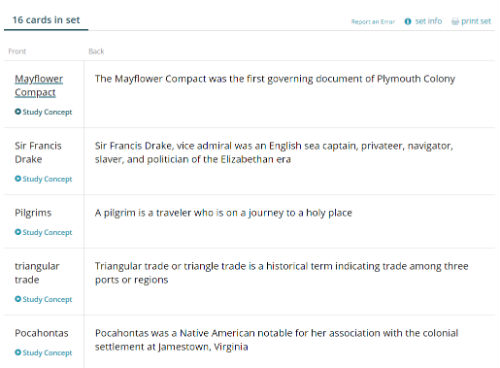Image resolution: width=500 pixels, height=368 pixels.
Task: Click the print set link text
Action: click(476, 21)
